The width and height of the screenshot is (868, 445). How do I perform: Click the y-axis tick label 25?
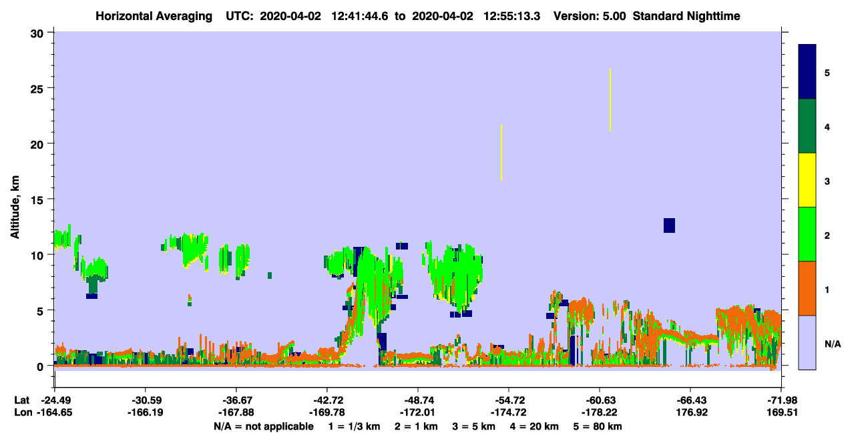click(x=38, y=88)
